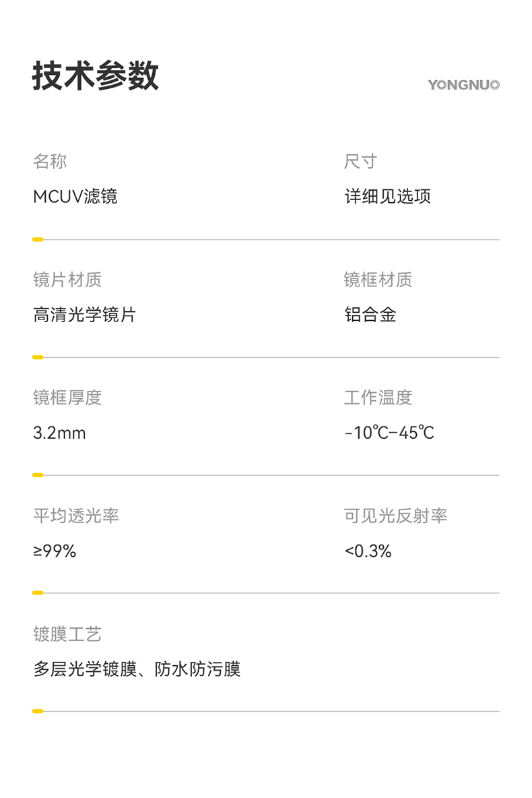Open the 详细见选项 text
This screenshot has height=798, width=532.
(x=387, y=197)
